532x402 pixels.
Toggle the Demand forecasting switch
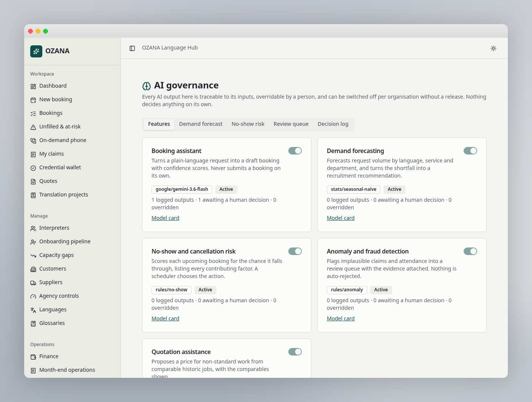[470, 151]
